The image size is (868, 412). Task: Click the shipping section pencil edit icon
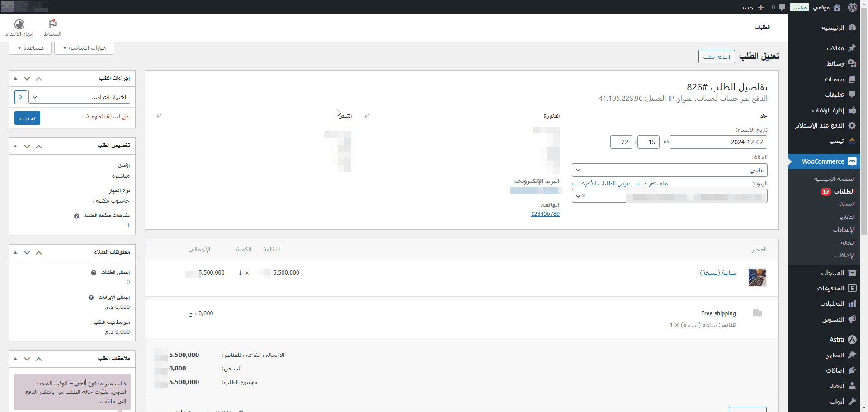pyautogui.click(x=159, y=115)
